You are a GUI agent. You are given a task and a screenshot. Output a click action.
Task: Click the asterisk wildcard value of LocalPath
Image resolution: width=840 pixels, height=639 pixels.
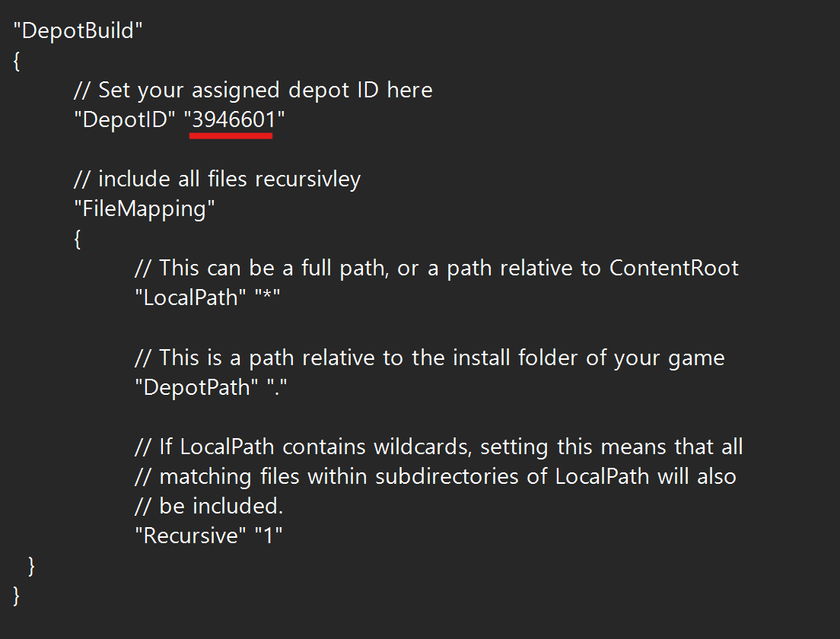click(267, 296)
